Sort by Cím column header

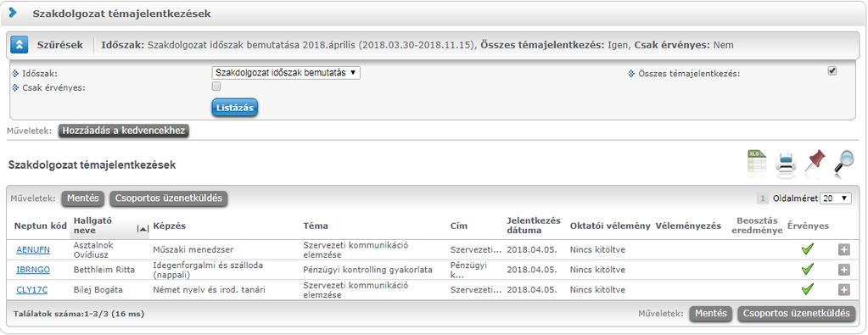coord(459,226)
